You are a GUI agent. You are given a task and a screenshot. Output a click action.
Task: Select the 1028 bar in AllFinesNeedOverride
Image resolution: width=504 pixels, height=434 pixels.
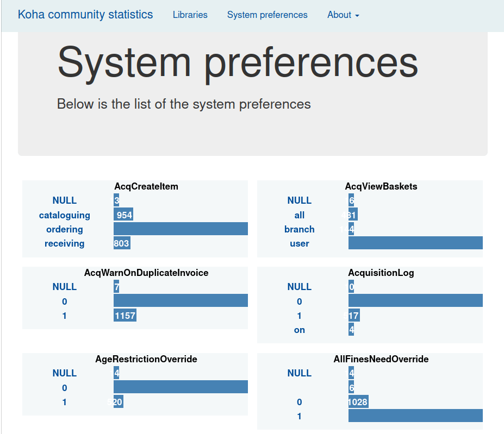click(358, 401)
